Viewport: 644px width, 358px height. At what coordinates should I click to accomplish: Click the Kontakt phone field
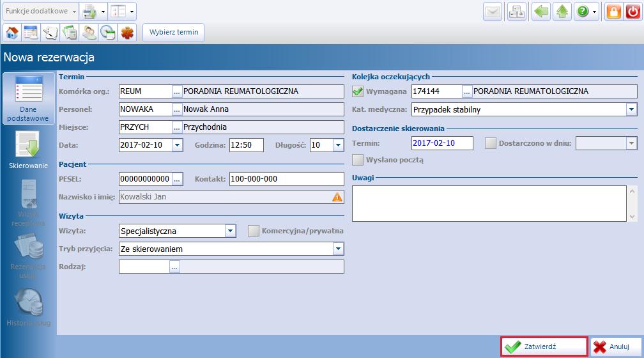[x=287, y=179]
